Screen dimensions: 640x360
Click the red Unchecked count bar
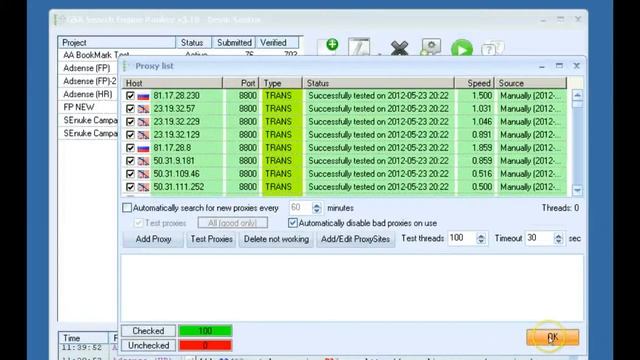click(x=205, y=345)
